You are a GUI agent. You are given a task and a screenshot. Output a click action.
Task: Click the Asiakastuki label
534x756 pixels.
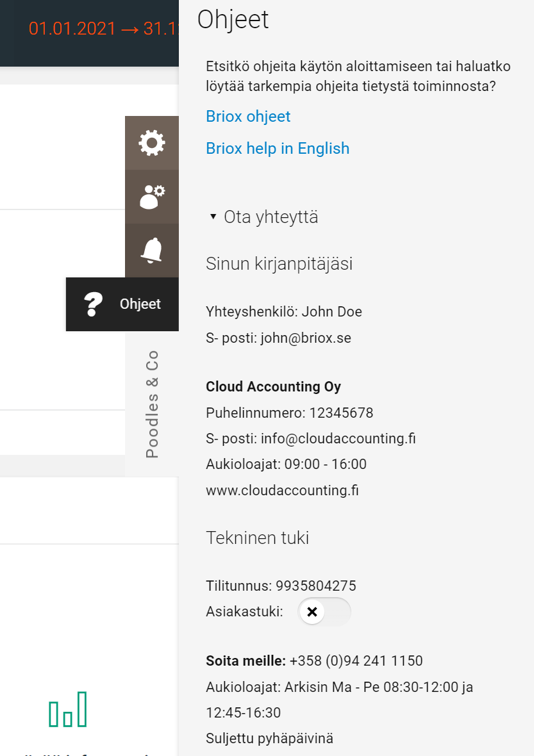(244, 611)
